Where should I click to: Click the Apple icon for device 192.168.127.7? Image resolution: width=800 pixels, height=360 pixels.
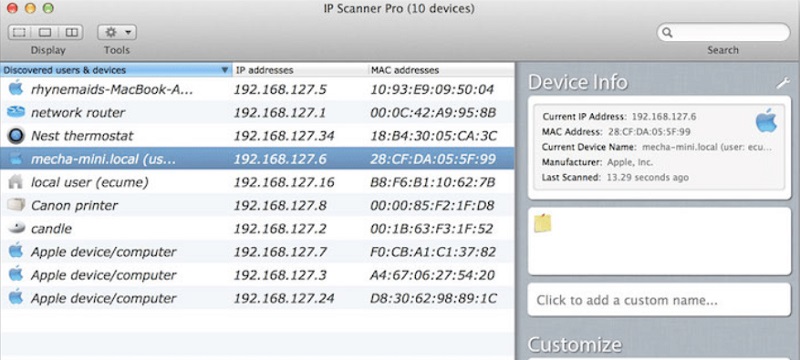click(x=16, y=251)
